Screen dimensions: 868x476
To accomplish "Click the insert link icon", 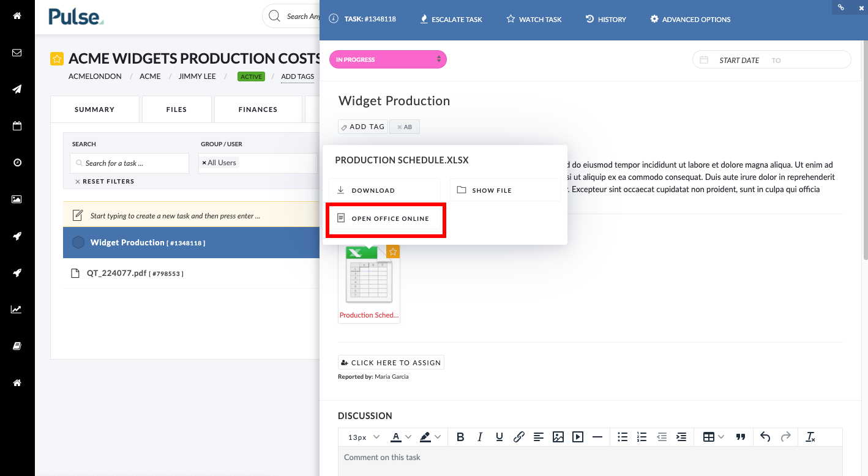I will [519, 437].
